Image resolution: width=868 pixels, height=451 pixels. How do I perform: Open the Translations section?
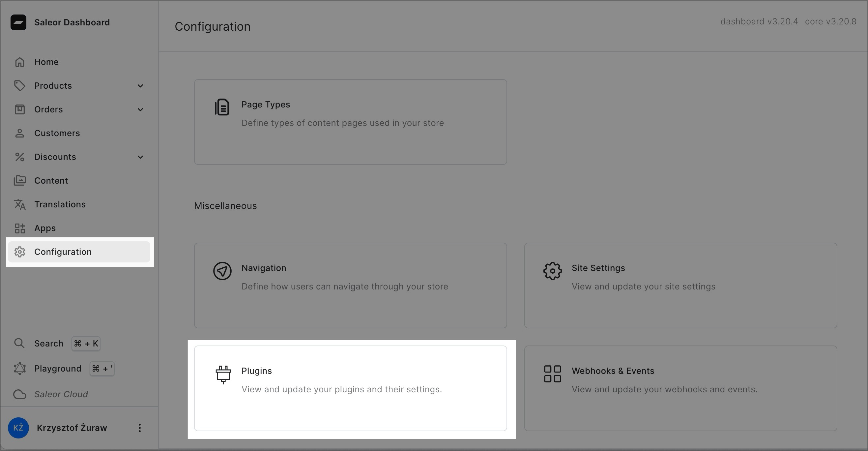(x=60, y=204)
